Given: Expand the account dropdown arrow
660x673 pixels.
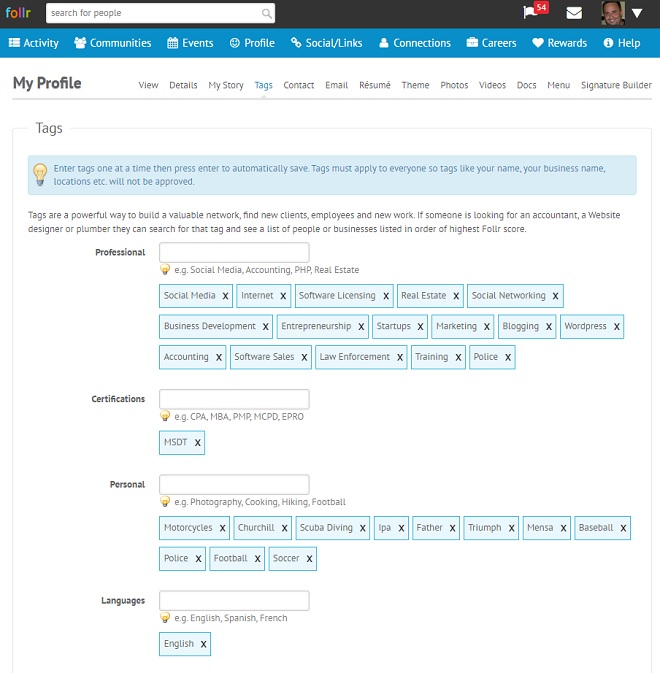Looking at the screenshot, I should (637, 13).
